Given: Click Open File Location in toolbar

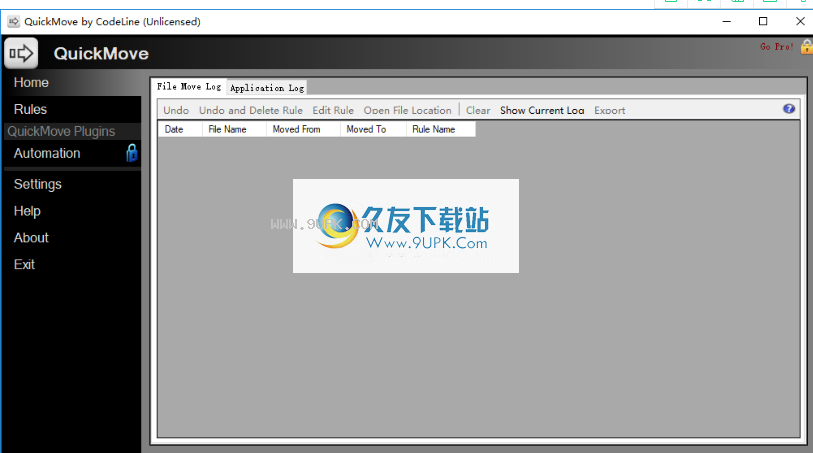Looking at the screenshot, I should [408, 110].
